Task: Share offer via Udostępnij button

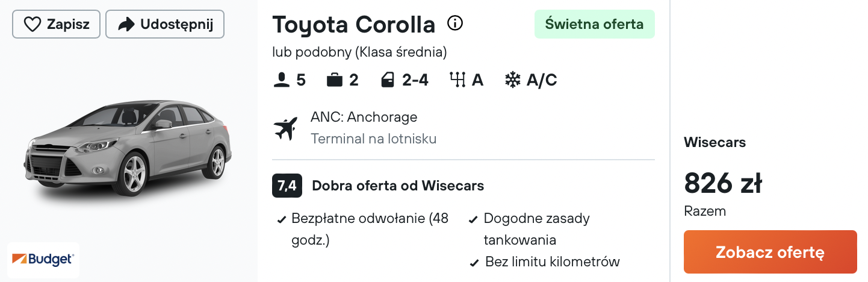Action: point(165,25)
